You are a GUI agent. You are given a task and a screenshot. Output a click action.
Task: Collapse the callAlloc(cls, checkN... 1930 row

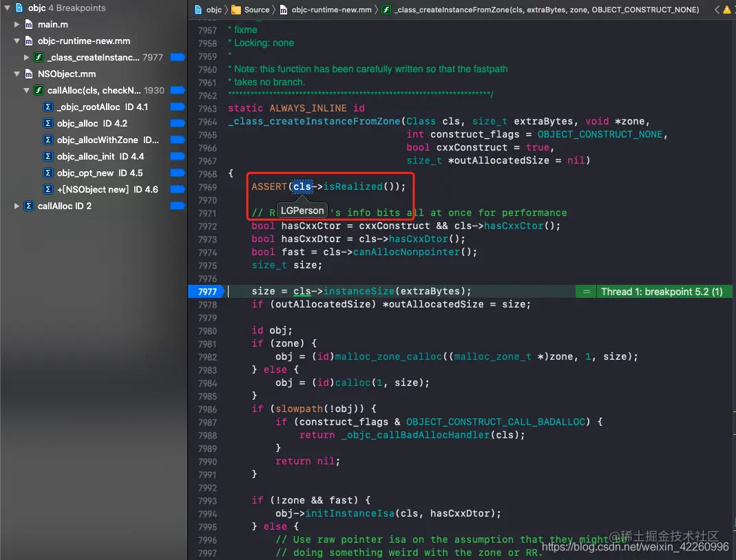tap(27, 90)
